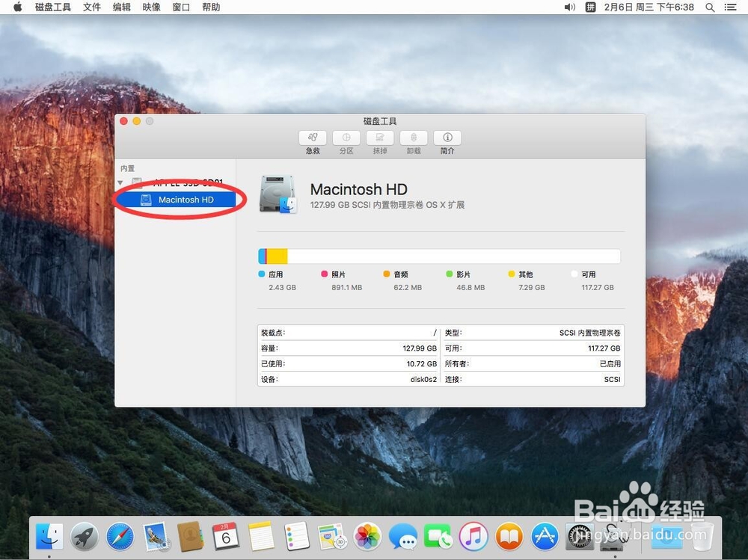748x560 pixels.
Task: Click the 设备 value disk0s2
Action: click(x=423, y=379)
